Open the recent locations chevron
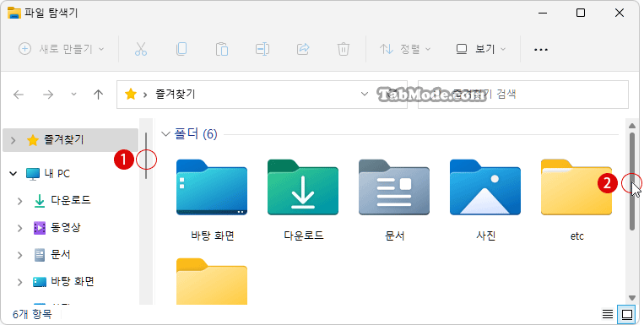The width and height of the screenshot is (644, 325). (73, 95)
